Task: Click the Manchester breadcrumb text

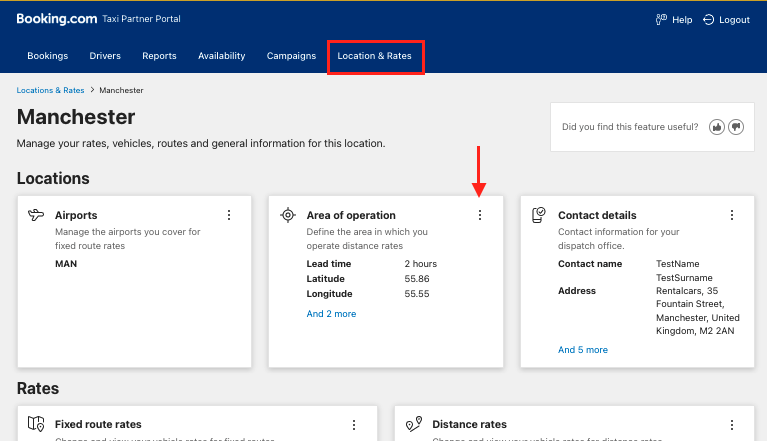Action: (121, 90)
